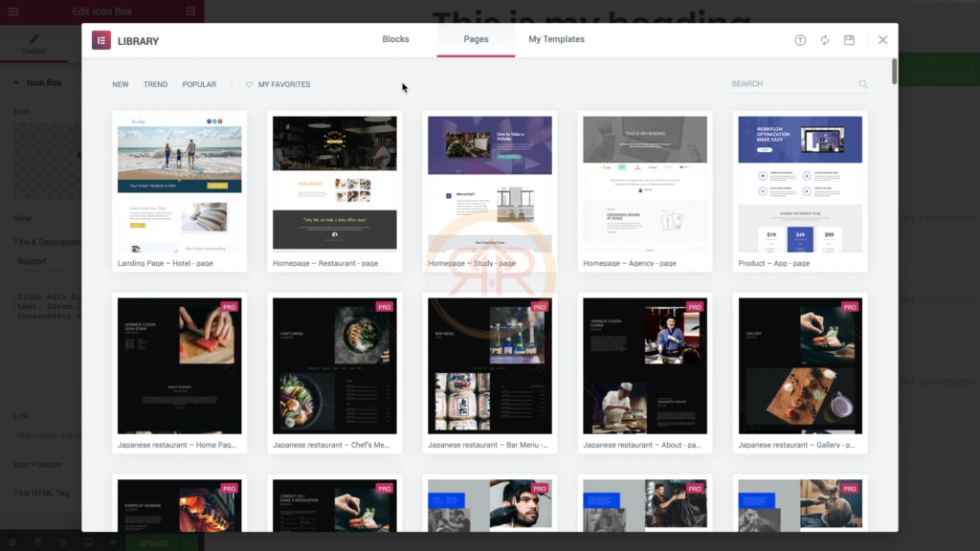Preview the Product App page template

click(x=799, y=184)
